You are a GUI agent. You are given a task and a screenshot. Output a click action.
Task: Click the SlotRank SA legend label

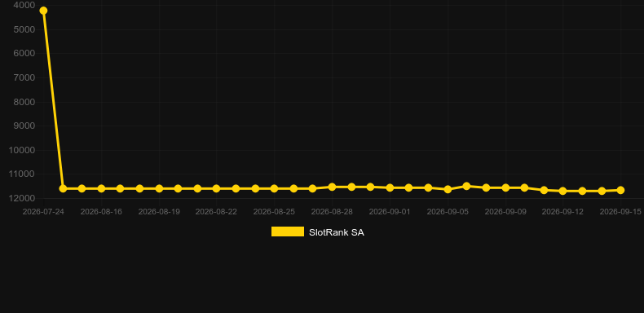pos(337,232)
